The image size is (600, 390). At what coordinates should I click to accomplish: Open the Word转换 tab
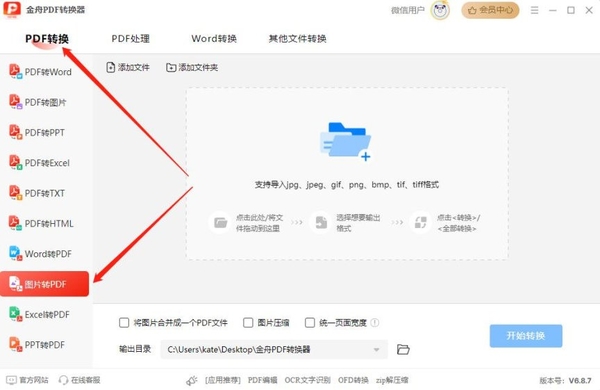click(x=214, y=39)
